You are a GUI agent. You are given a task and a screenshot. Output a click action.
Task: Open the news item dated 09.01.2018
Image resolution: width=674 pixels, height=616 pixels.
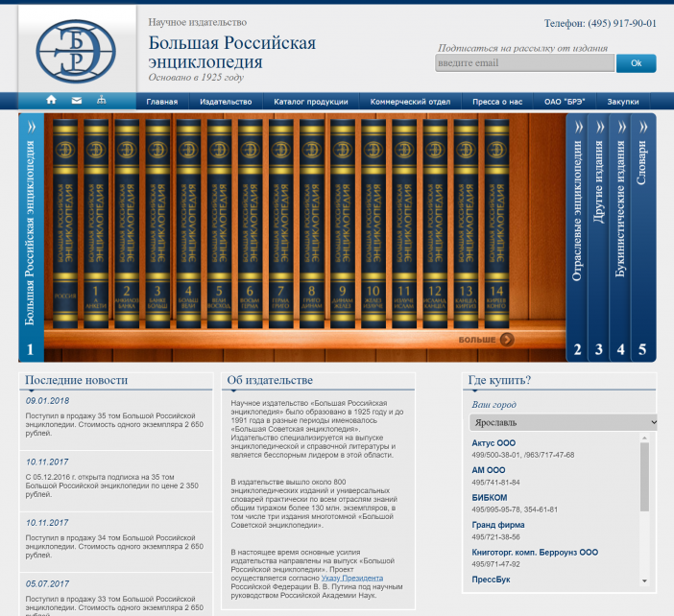click(47, 401)
